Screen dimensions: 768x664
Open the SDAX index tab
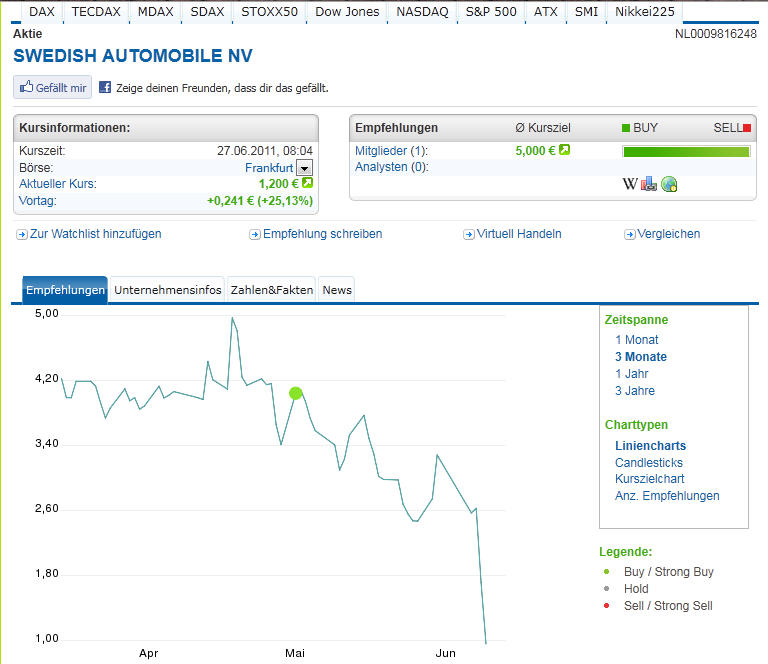(207, 12)
